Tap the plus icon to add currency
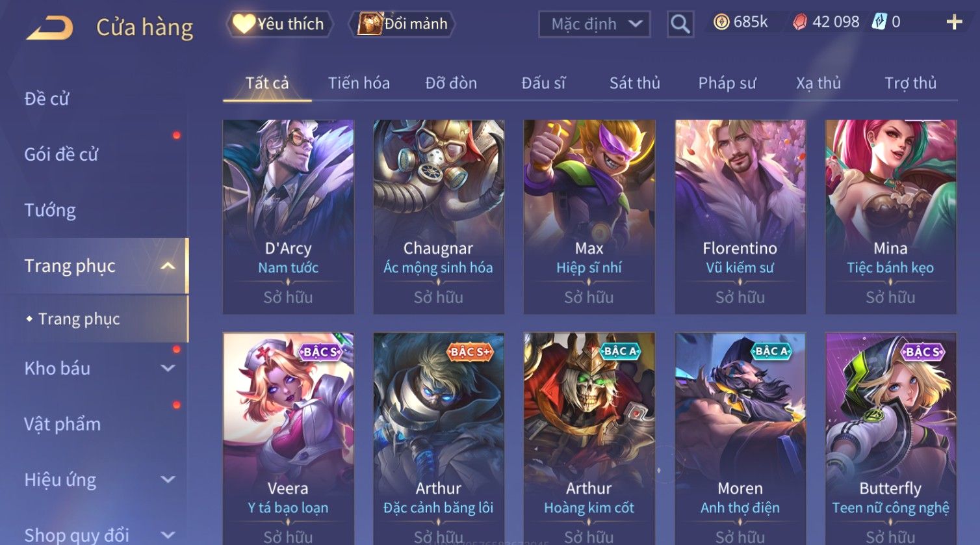 (x=954, y=22)
